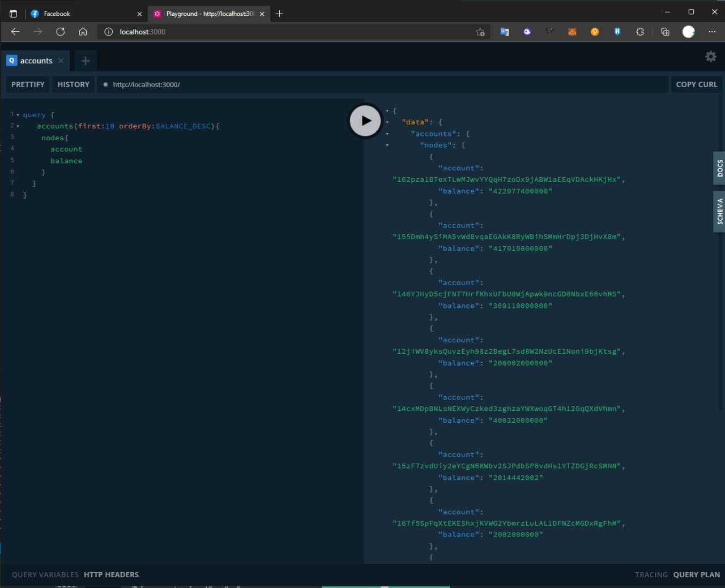Image resolution: width=725 pixels, height=588 pixels.
Task: Open QUERY PLAN in the bottom bar
Action: tap(696, 574)
